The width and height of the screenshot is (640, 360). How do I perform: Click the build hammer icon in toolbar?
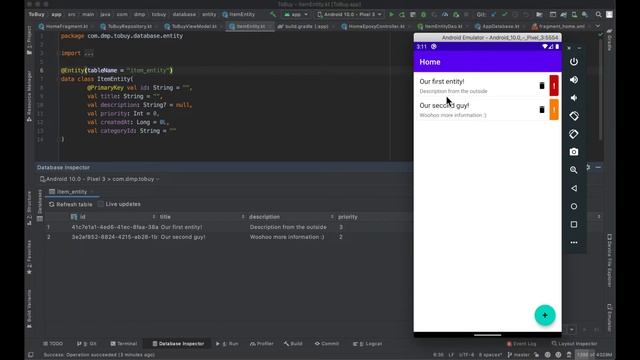273,14
